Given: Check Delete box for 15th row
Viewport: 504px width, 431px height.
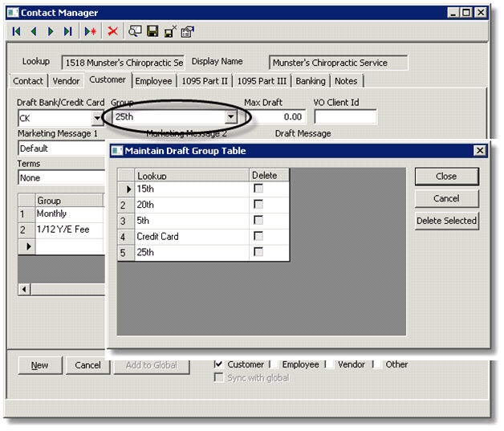Looking at the screenshot, I should tap(258, 188).
